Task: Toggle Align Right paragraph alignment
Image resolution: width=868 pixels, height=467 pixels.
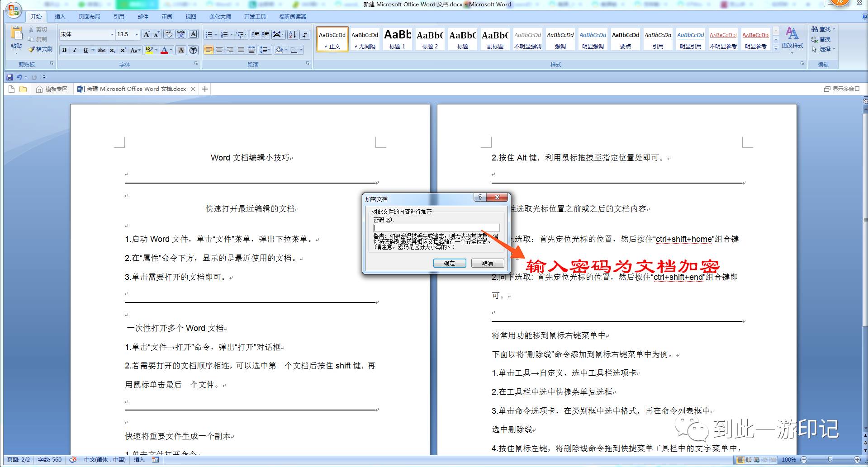Action: pyautogui.click(x=230, y=50)
